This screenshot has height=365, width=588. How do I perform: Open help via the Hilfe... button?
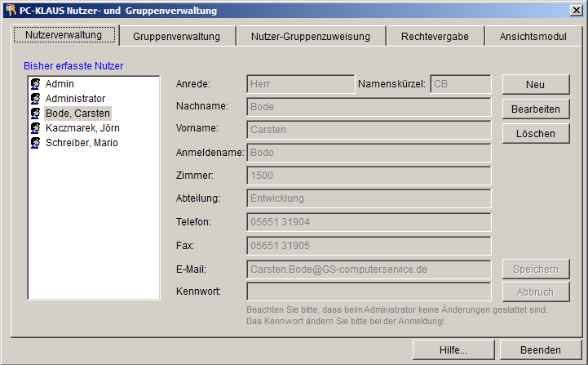453,349
